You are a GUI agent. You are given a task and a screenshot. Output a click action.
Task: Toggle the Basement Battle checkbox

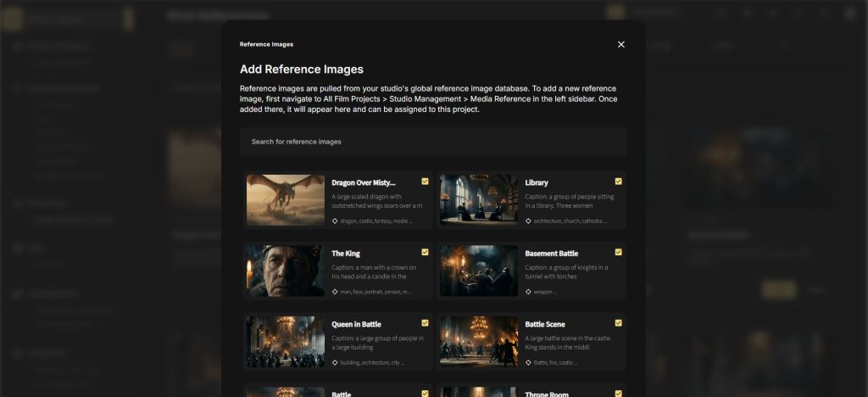(619, 252)
